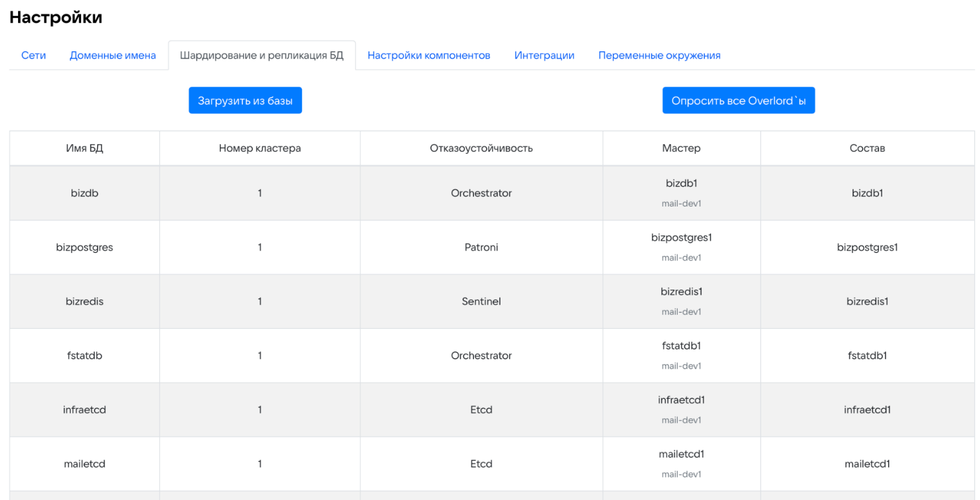This screenshot has width=980, height=500.
Task: Select Шардирование и репликация БД tab
Action: [262, 55]
